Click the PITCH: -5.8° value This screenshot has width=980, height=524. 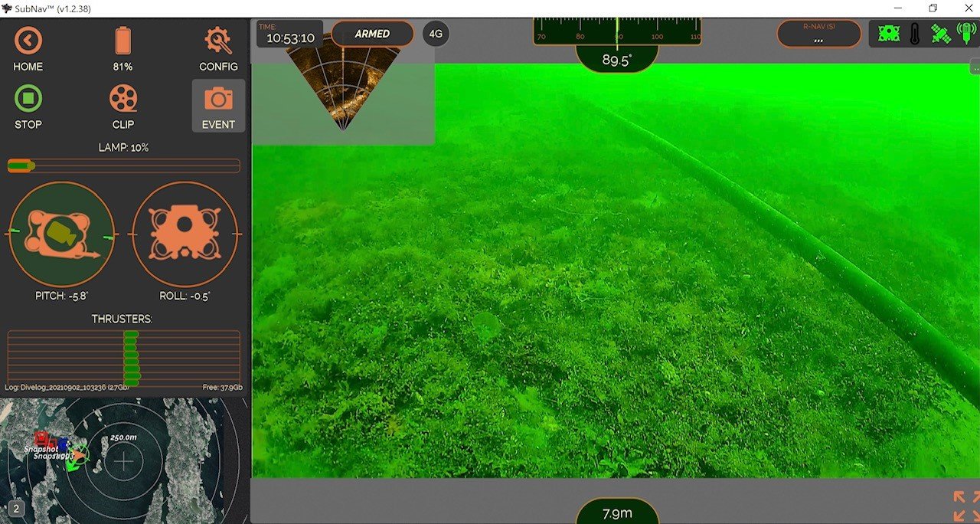(x=62, y=296)
